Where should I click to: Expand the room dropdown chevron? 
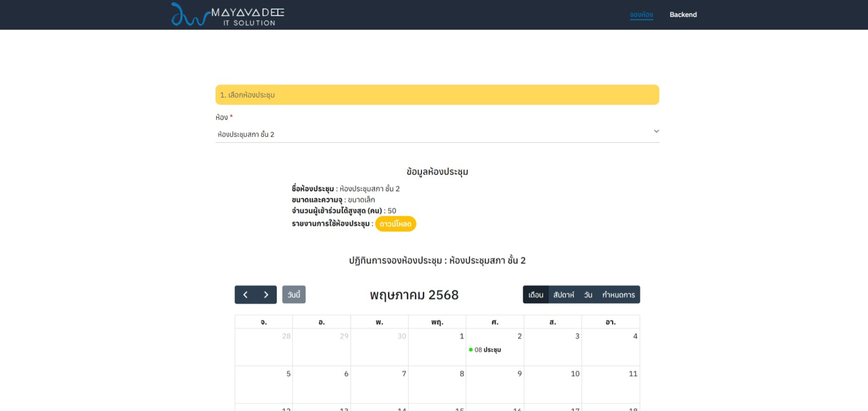(x=656, y=132)
